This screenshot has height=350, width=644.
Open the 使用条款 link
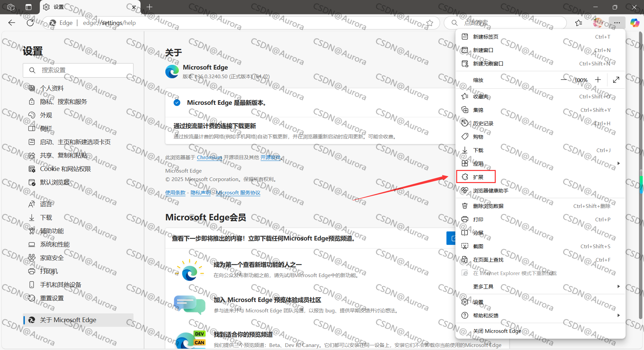point(175,192)
